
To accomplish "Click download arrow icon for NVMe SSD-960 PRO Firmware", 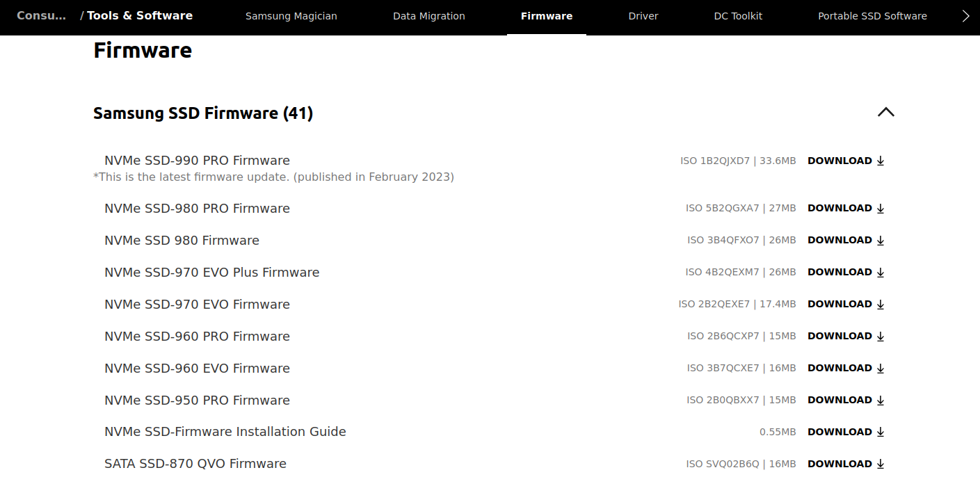I will click(881, 336).
